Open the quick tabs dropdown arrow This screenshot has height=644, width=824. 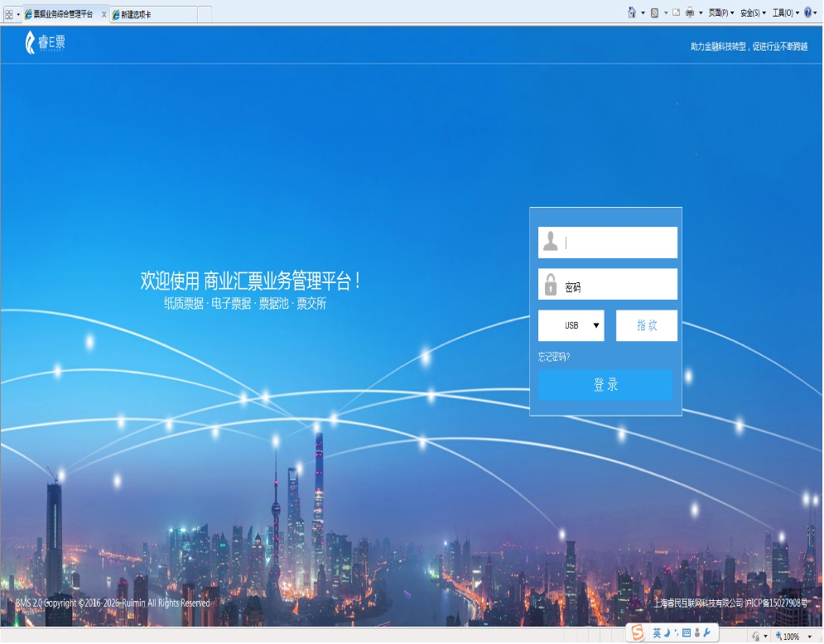click(x=18, y=15)
